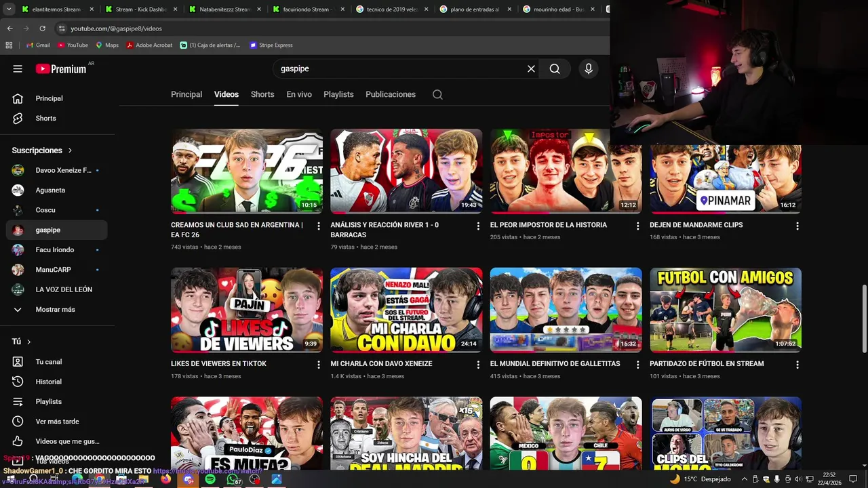Switch to elantitermos Stream browser tab
The height and width of the screenshot is (488, 868).
57,9
